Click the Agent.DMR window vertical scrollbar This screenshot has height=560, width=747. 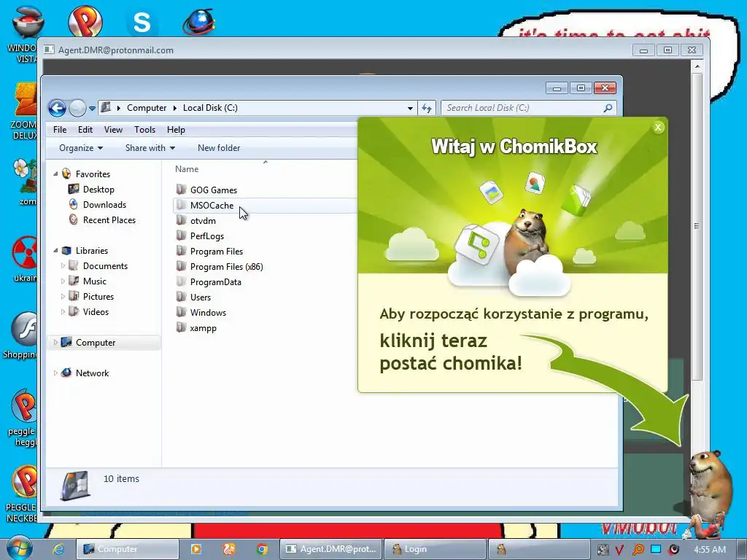pyautogui.click(x=697, y=226)
